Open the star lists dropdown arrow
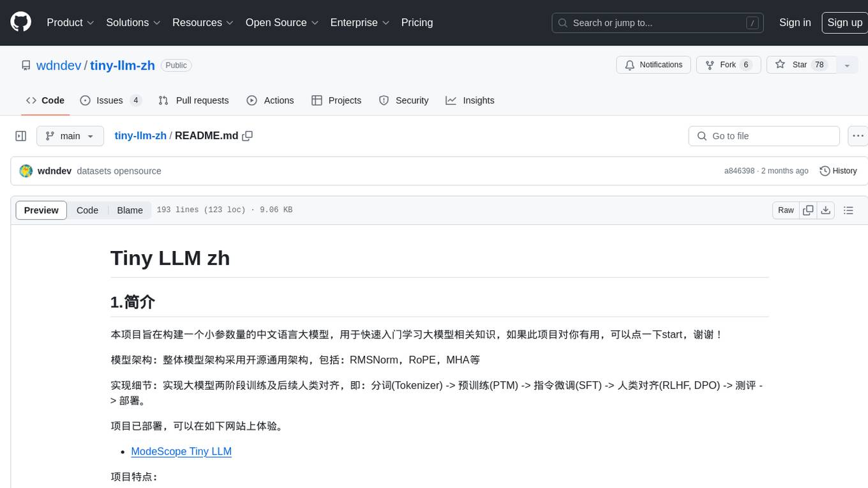868x488 pixels. click(x=847, y=65)
